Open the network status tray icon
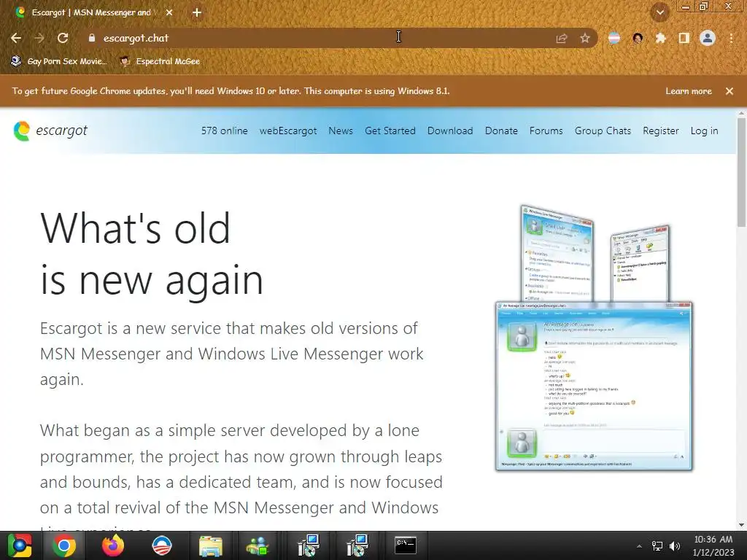 (x=657, y=546)
